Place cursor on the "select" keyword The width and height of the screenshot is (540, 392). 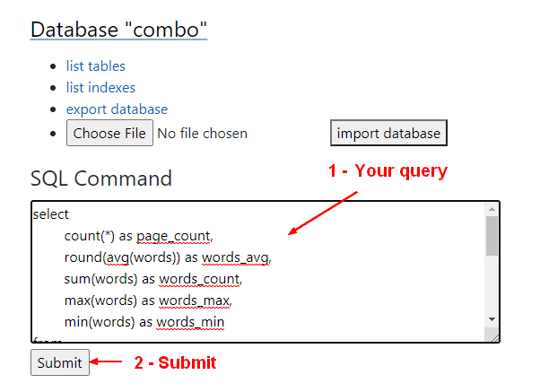coord(50,214)
